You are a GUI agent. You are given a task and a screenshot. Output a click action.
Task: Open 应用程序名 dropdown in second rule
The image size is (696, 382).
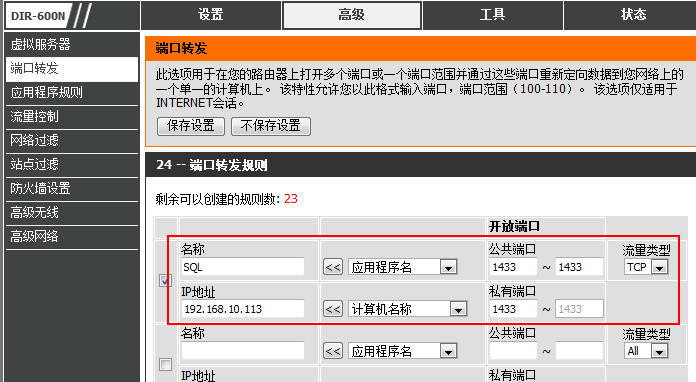point(402,351)
